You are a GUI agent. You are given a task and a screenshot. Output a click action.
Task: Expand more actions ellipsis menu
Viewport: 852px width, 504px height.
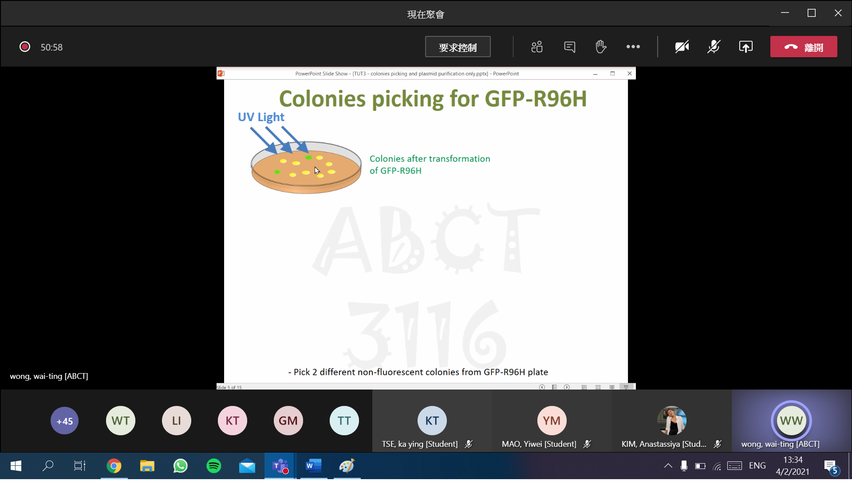tap(633, 47)
